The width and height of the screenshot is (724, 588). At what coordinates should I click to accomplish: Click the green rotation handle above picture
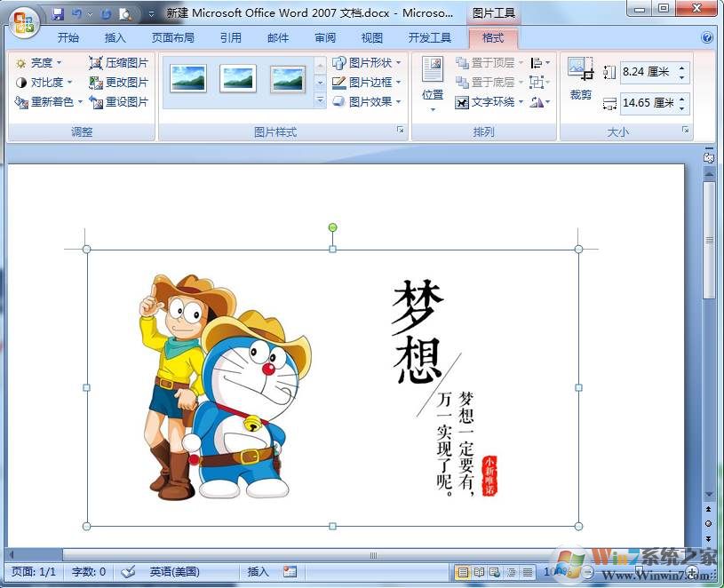point(332,227)
